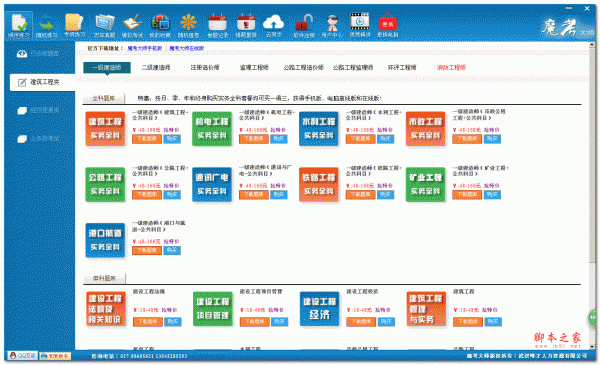The height and width of the screenshot is (365, 600).
Task: Click the 港口航道 实务全科 blue tile
Action: click(x=105, y=240)
